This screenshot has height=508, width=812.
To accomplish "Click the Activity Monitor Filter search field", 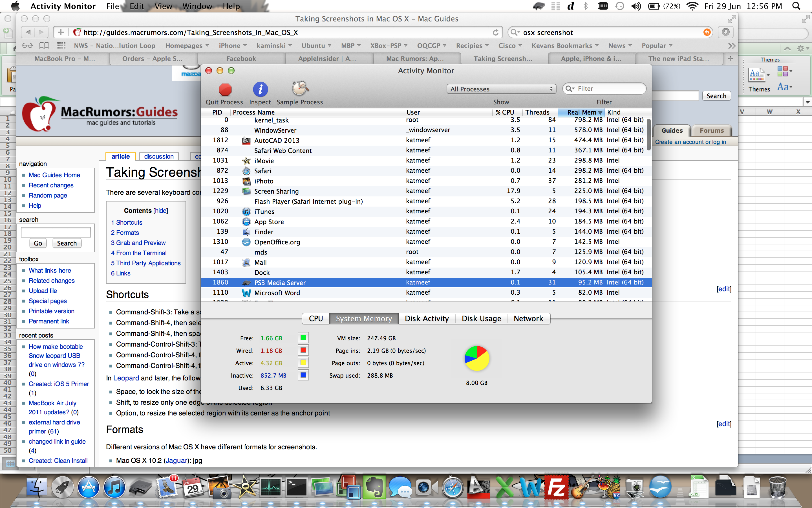I will point(604,89).
